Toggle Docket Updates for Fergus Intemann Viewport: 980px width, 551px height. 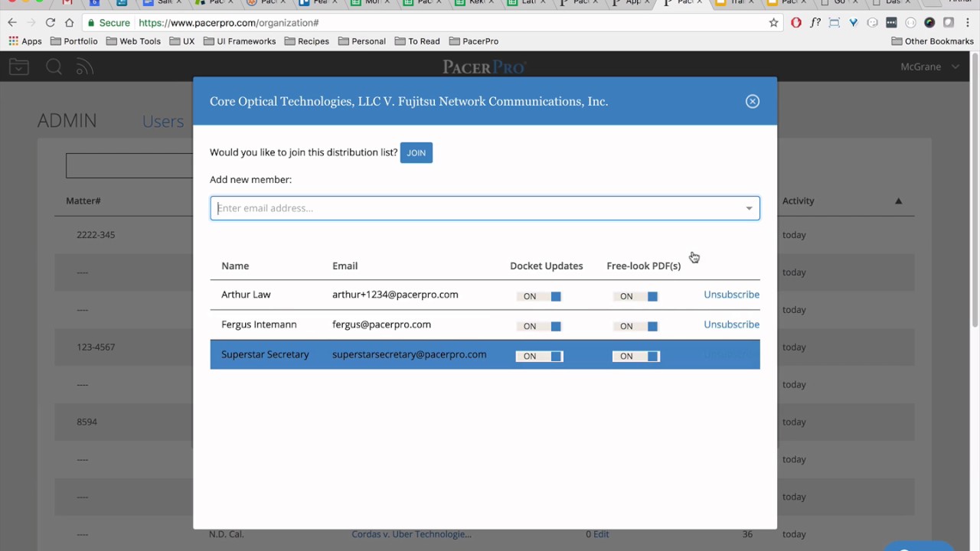[539, 326]
